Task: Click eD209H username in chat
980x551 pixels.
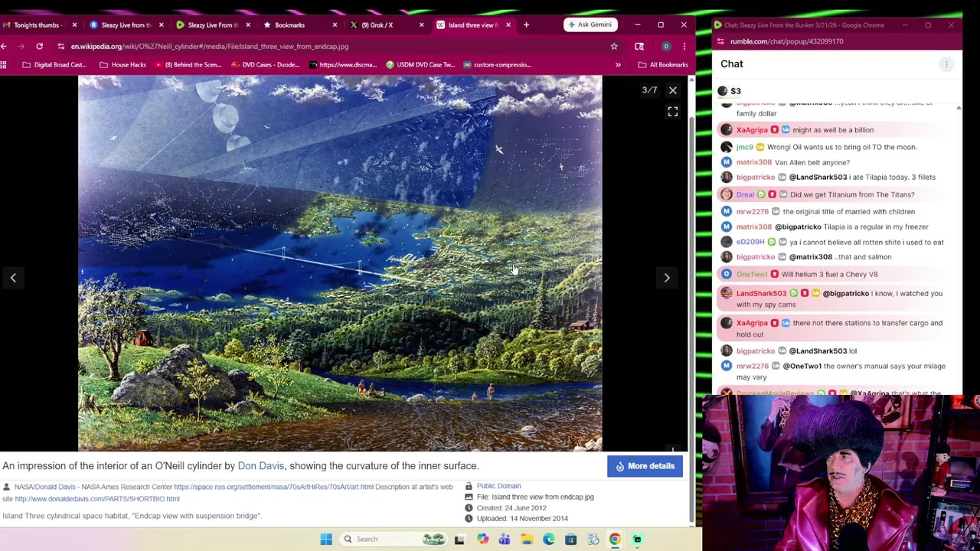Action: [x=750, y=243]
